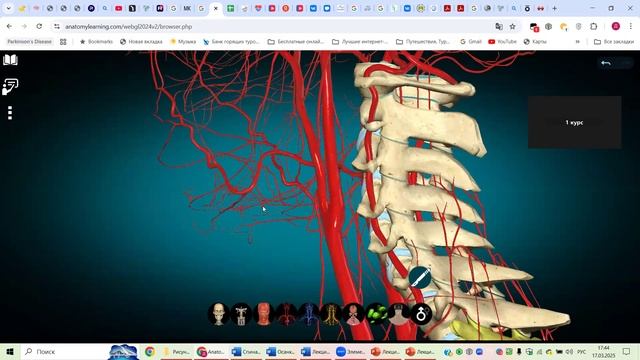Switch to the green Sheets tab

[x=231, y=8]
